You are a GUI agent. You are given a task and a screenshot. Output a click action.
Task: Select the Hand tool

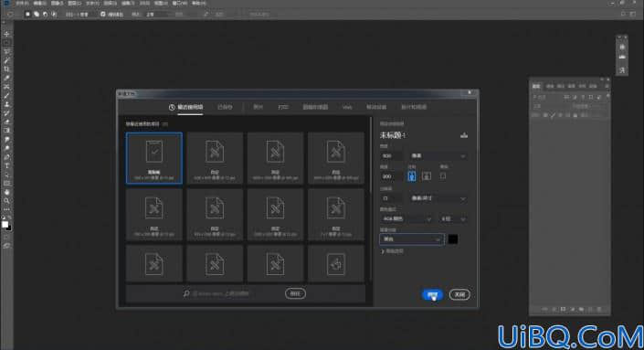coord(6,192)
